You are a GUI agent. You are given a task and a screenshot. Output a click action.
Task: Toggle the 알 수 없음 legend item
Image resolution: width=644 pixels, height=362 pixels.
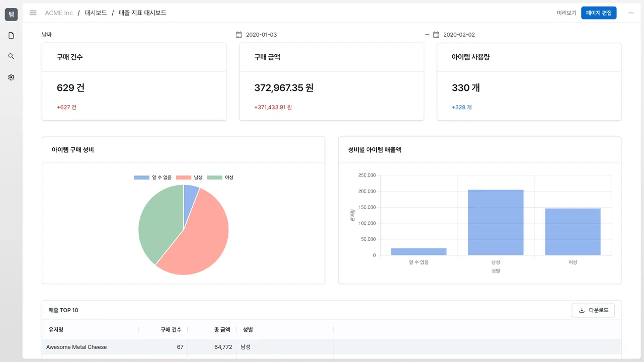click(153, 177)
